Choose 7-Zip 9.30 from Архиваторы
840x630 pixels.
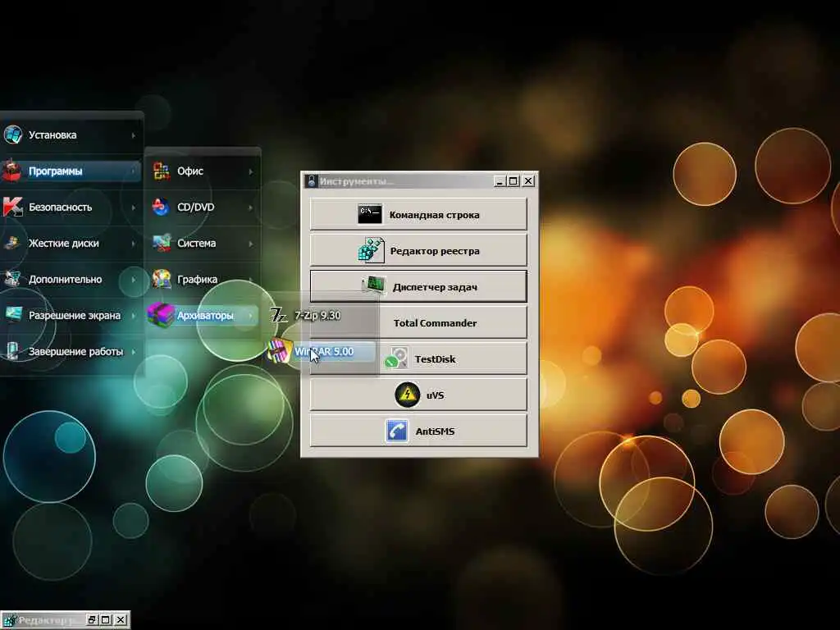click(x=322, y=315)
